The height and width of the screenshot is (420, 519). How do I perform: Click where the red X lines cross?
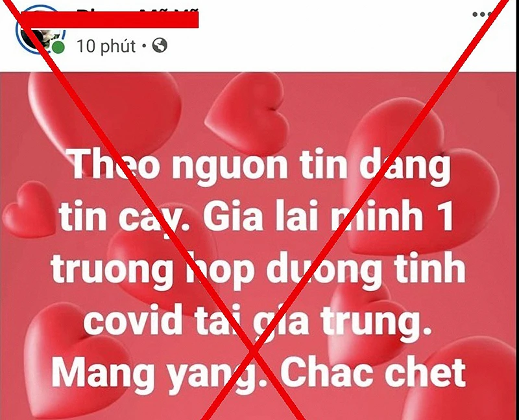pos(254,351)
